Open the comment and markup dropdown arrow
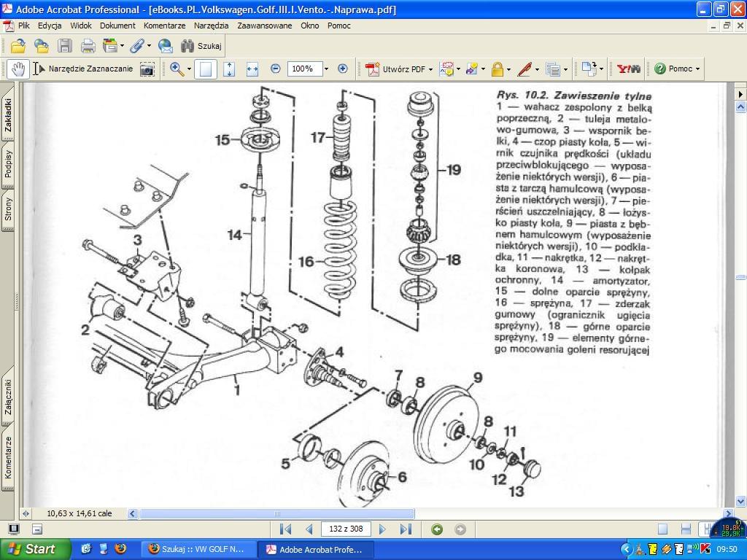The height and width of the screenshot is (560, 747). pos(458,69)
